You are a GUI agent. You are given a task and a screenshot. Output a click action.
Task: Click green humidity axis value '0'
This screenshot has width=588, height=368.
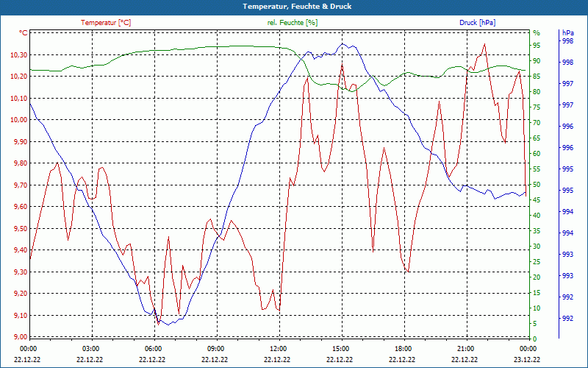tap(535, 339)
